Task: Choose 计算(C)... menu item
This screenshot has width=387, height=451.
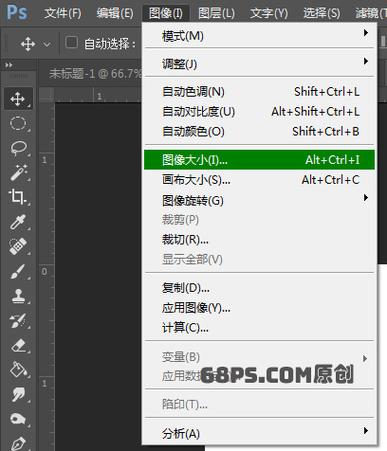Action: pyautogui.click(x=260, y=328)
